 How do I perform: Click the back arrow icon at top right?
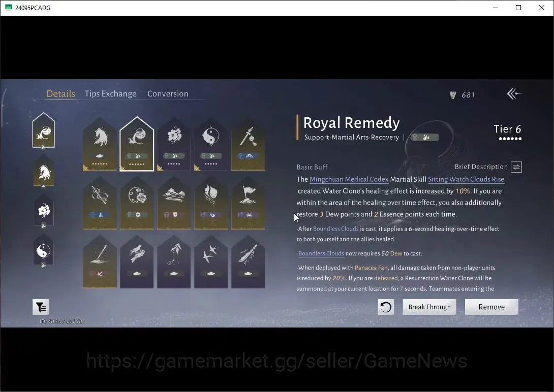(514, 93)
